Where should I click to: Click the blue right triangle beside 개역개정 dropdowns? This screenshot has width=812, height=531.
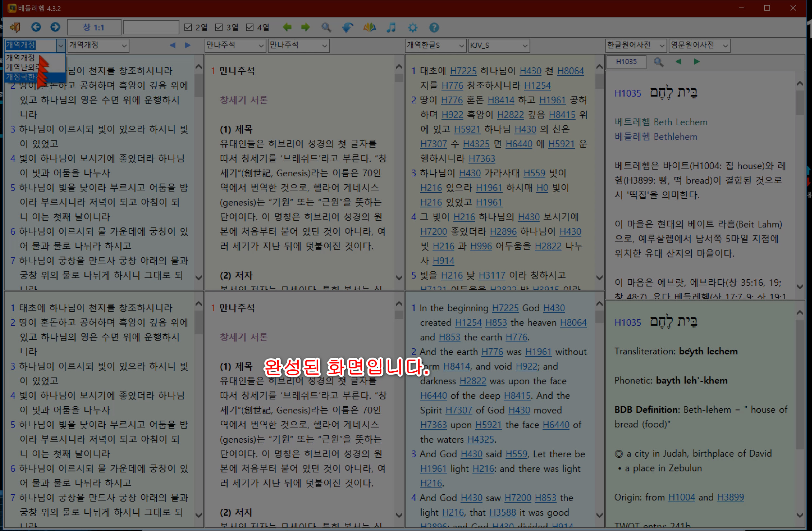point(187,45)
